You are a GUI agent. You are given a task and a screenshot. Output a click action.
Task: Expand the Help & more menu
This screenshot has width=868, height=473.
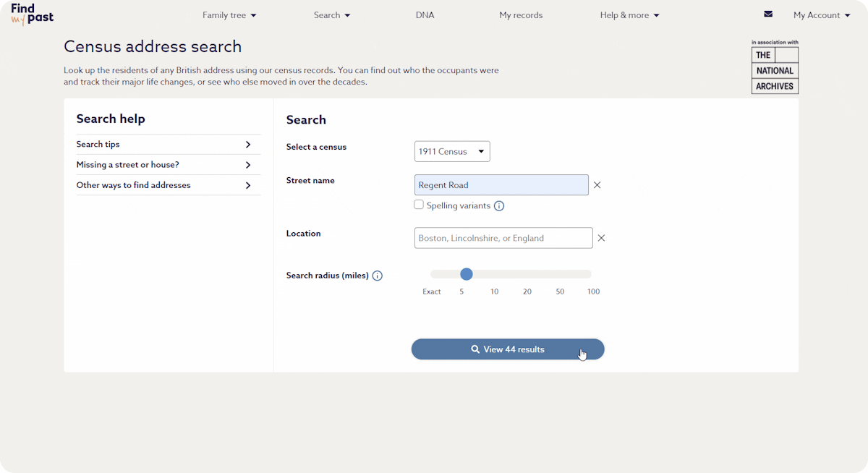[x=629, y=15]
